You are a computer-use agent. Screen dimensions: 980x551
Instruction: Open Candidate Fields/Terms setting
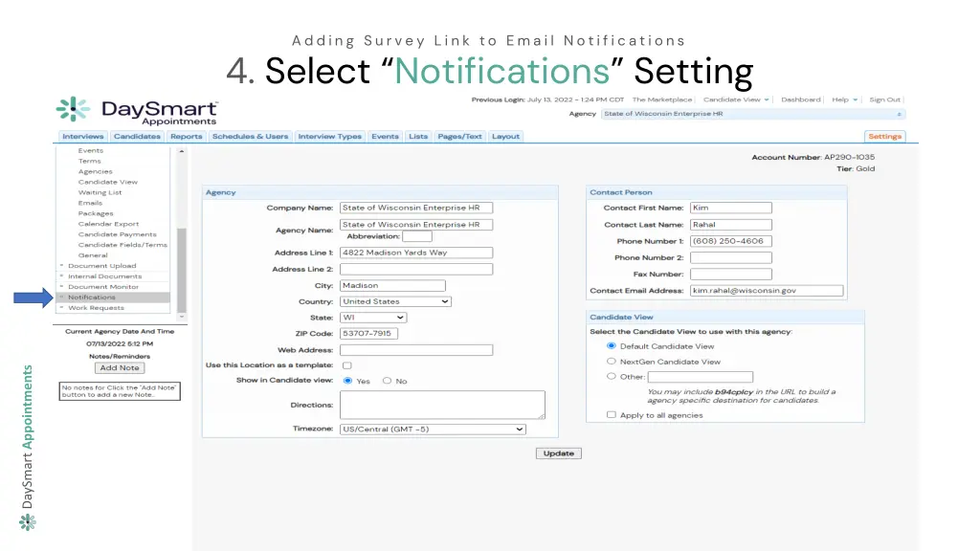pos(122,245)
